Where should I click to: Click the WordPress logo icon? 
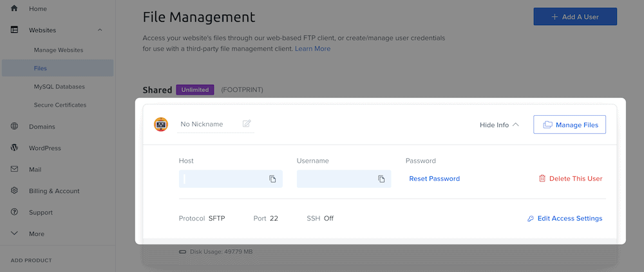14,148
